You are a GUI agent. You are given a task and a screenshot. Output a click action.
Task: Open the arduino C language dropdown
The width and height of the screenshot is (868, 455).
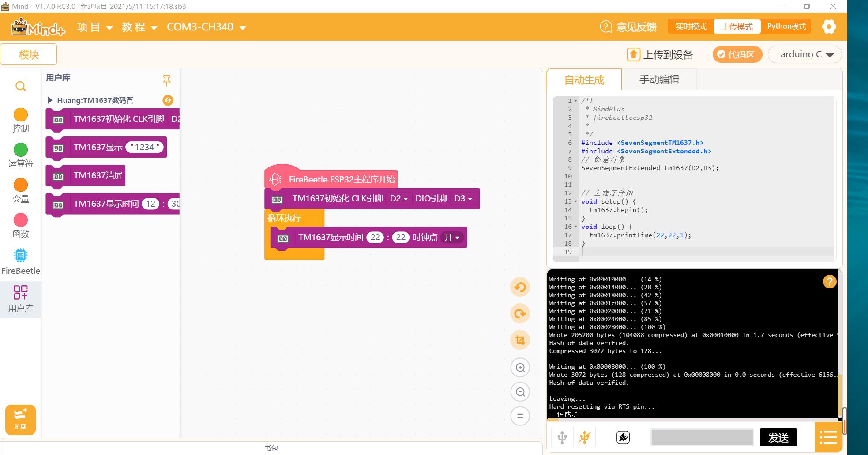805,54
